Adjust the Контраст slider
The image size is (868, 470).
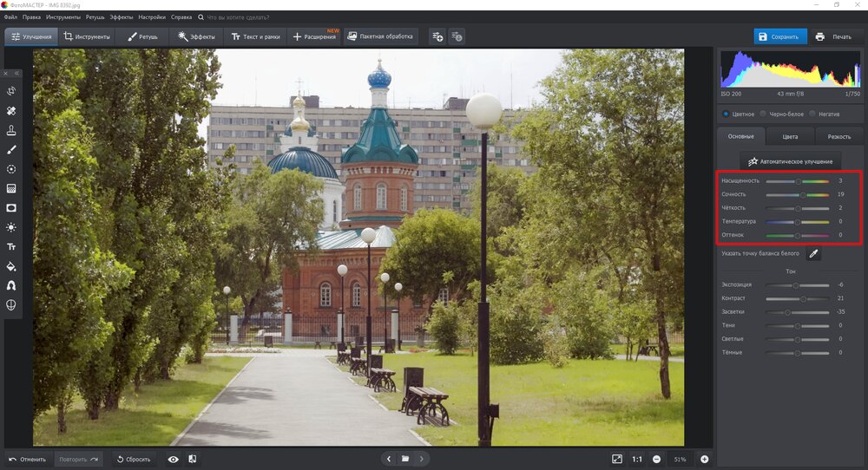click(797, 298)
